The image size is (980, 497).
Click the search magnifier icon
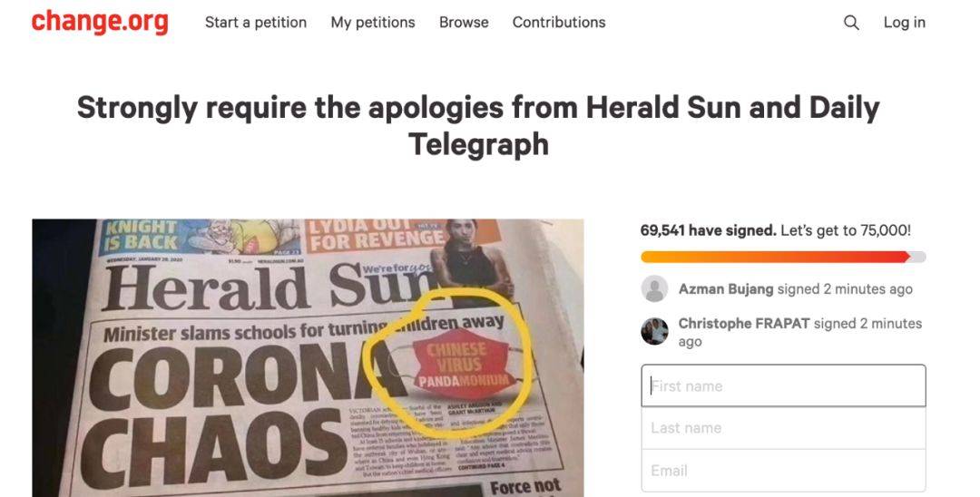coord(851,23)
